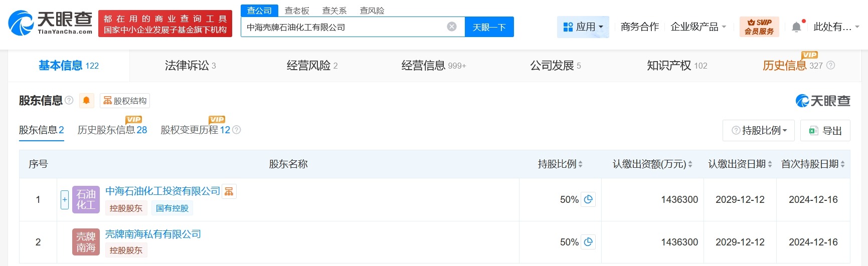Image resolution: width=868 pixels, height=266 pixels.
Task: Sort table by 持股比例 column
Action: click(580, 164)
